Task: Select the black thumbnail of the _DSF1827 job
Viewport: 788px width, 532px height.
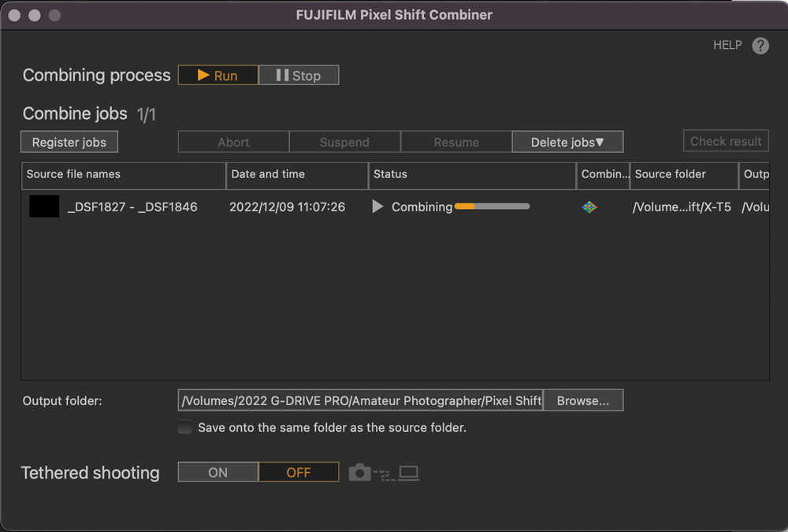Action: coord(44,206)
